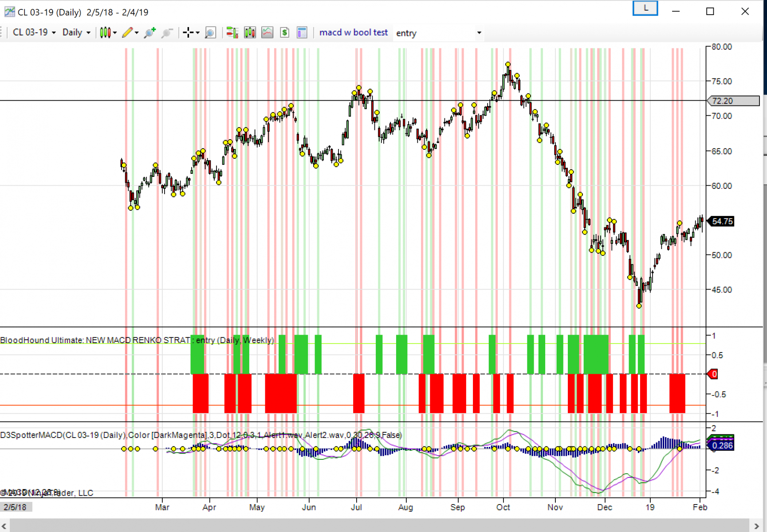Click the zoom out magnifier icon
Image resolution: width=767 pixels, height=532 pixels.
coord(167,32)
